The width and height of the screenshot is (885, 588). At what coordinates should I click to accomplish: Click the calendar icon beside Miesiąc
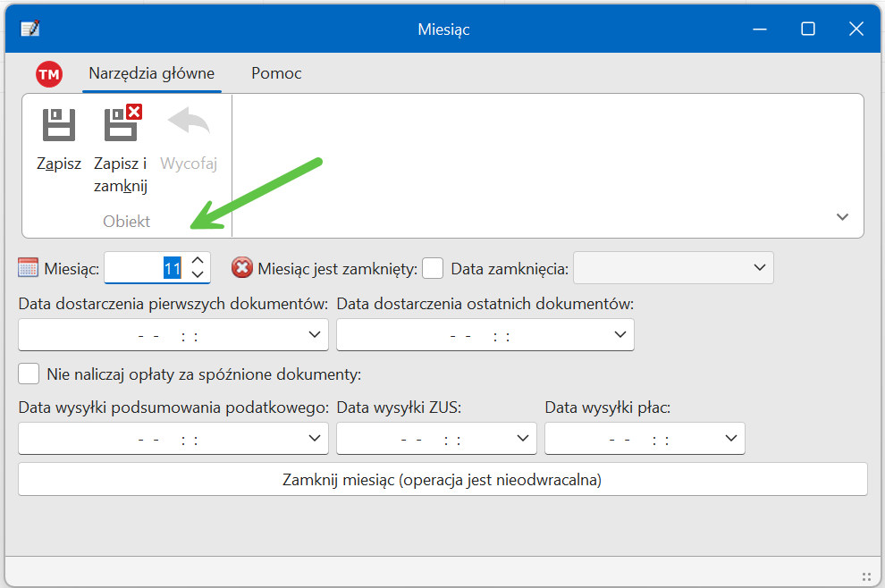tap(29, 267)
